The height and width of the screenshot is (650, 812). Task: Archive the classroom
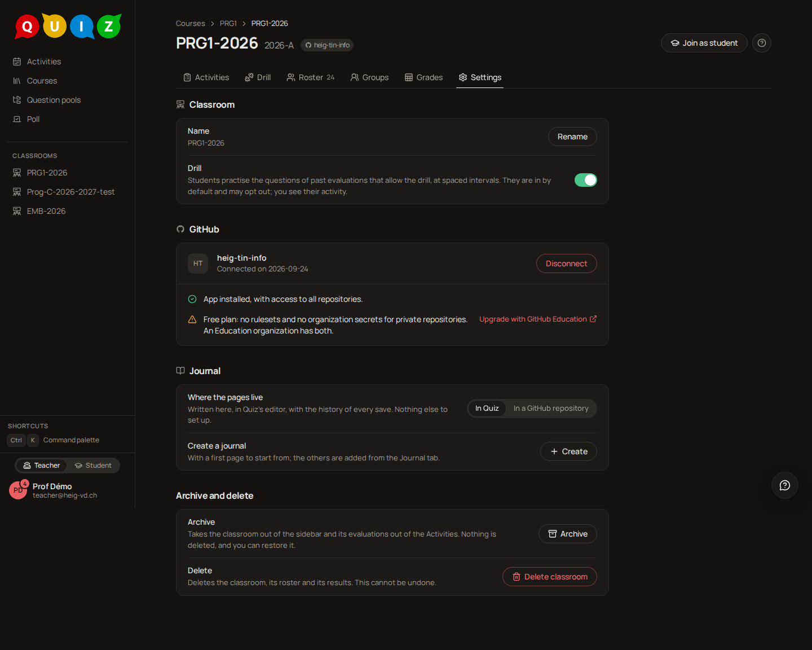pyautogui.click(x=568, y=534)
